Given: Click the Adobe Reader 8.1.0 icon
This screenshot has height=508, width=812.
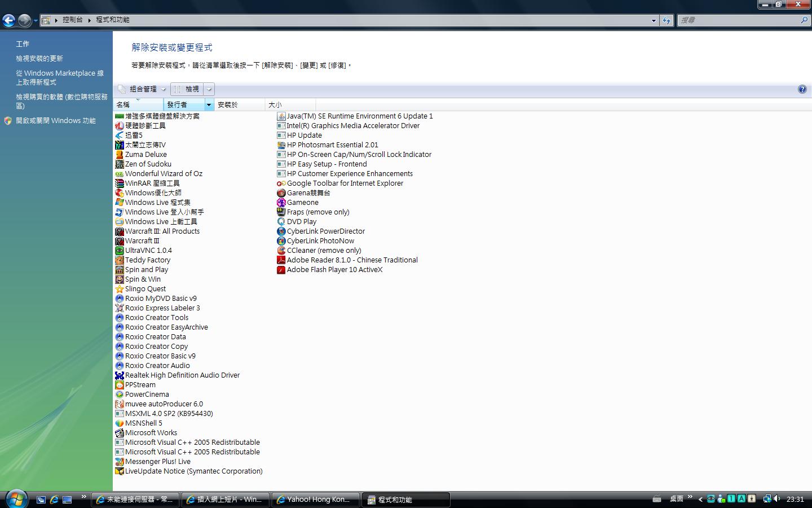Looking at the screenshot, I should click(281, 260).
